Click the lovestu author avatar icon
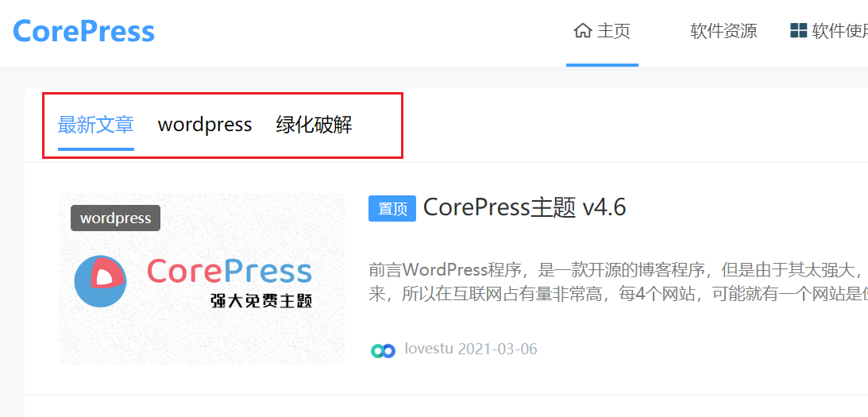 tap(383, 350)
